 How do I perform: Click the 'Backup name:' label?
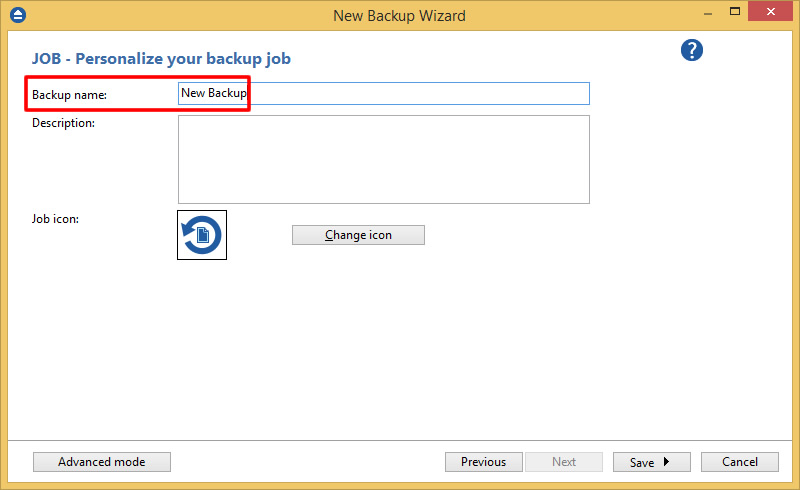(69, 95)
